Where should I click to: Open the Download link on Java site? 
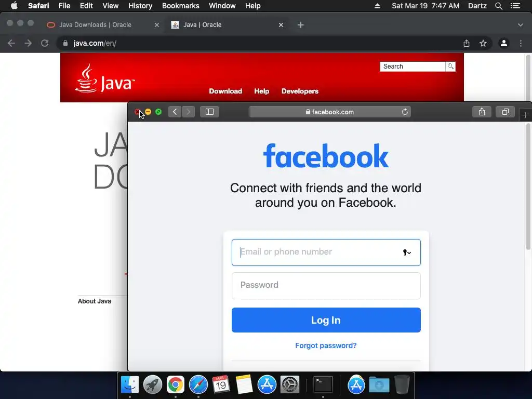click(225, 91)
